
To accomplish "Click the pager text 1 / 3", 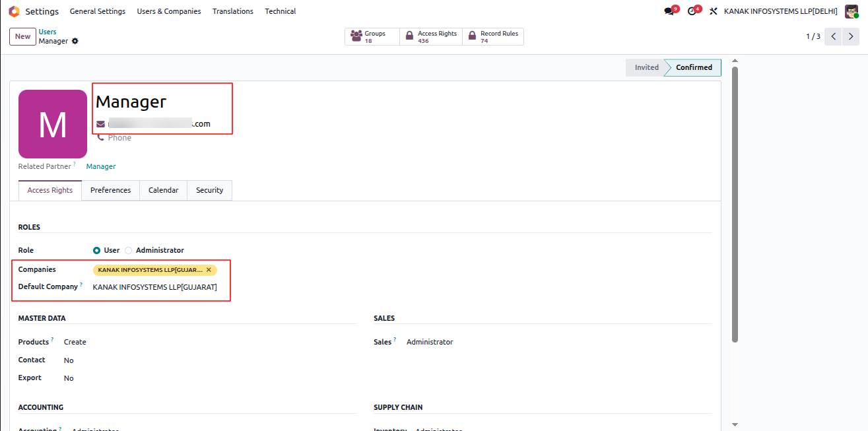I will 813,36.
